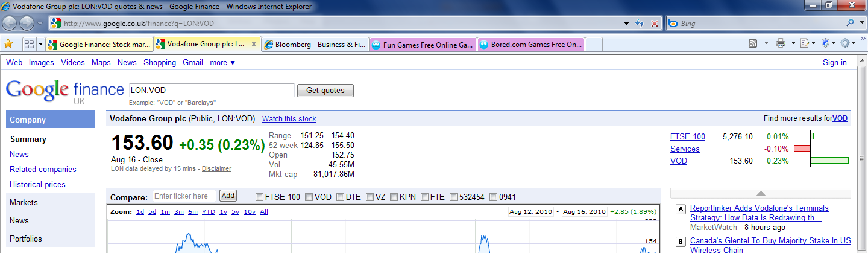Open the Historical prices link

[x=37, y=185]
